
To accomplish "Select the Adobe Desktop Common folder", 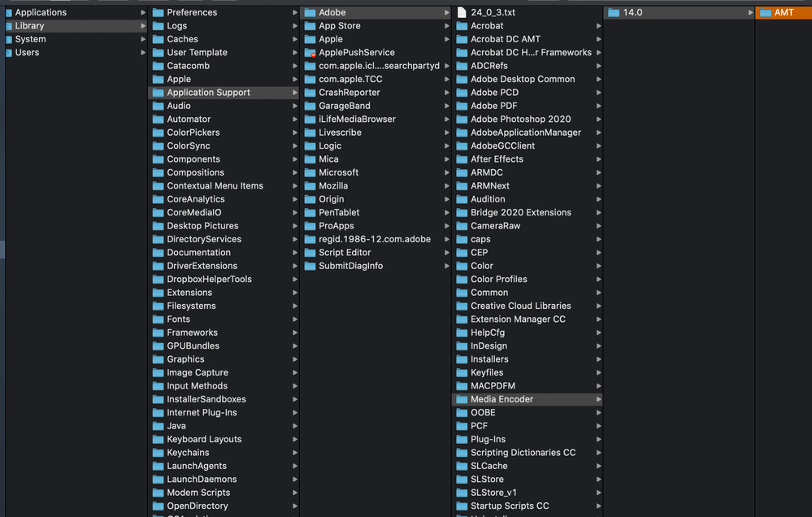I will click(528, 80).
